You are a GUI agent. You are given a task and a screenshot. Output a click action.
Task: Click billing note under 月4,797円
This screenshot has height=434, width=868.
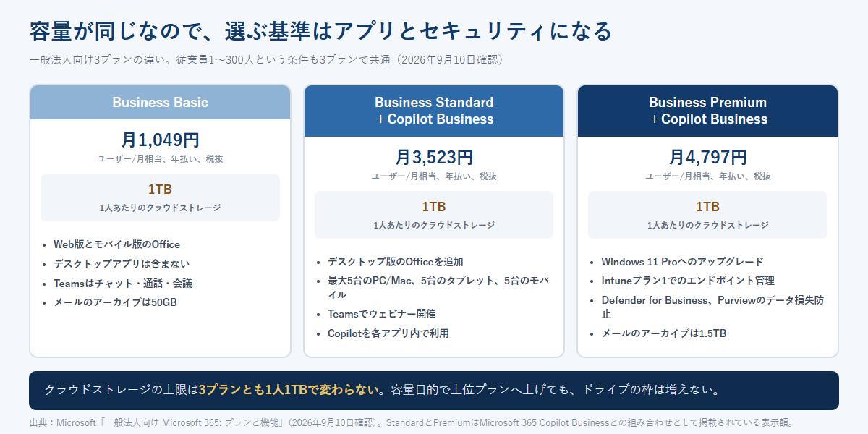(708, 176)
